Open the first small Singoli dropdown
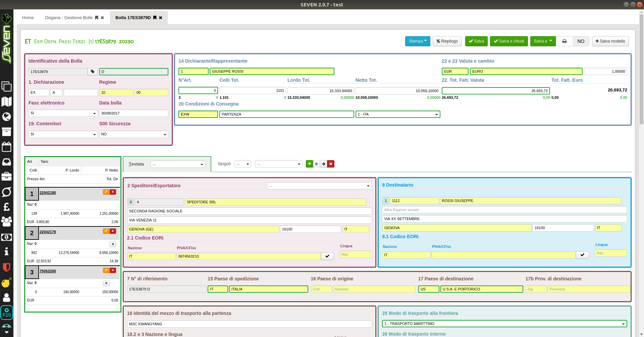The image size is (644, 337). pyautogui.click(x=243, y=164)
